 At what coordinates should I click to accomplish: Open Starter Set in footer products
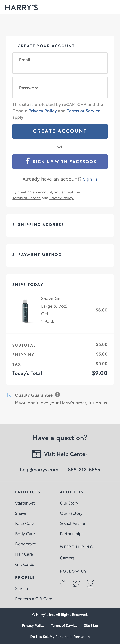pos(25,503)
